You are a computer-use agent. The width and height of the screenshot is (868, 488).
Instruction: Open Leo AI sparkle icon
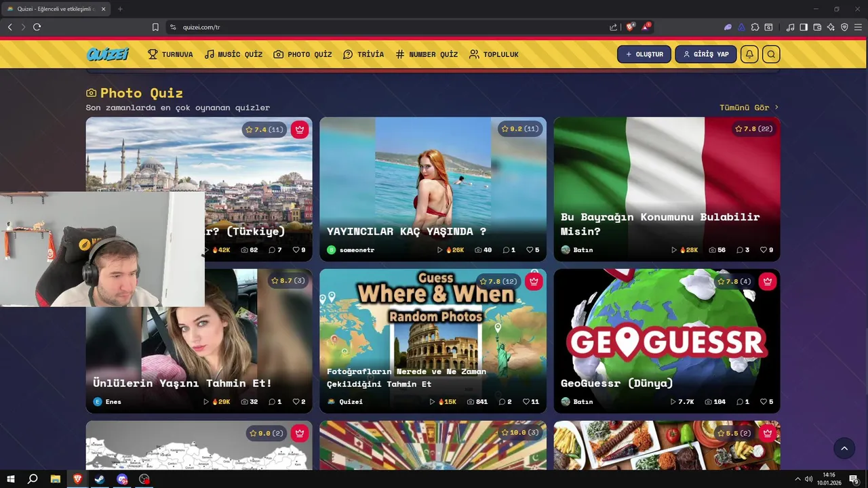(x=831, y=27)
